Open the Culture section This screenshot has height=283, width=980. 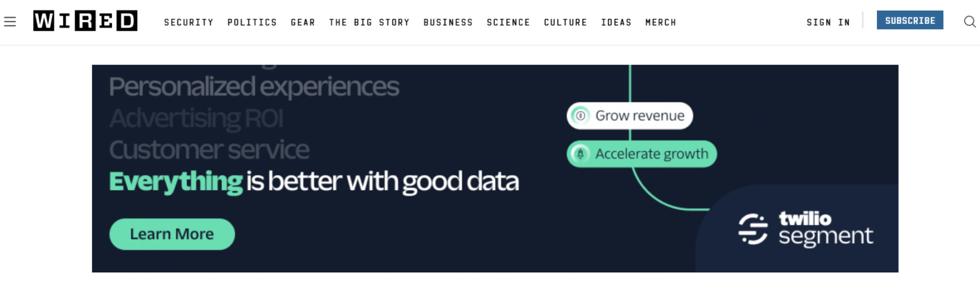pyautogui.click(x=566, y=22)
